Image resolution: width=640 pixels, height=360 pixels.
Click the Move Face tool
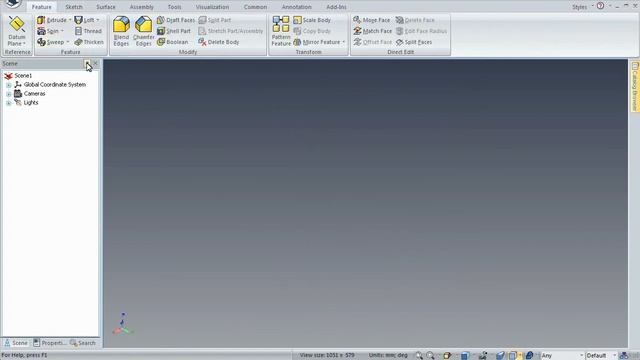click(372, 20)
